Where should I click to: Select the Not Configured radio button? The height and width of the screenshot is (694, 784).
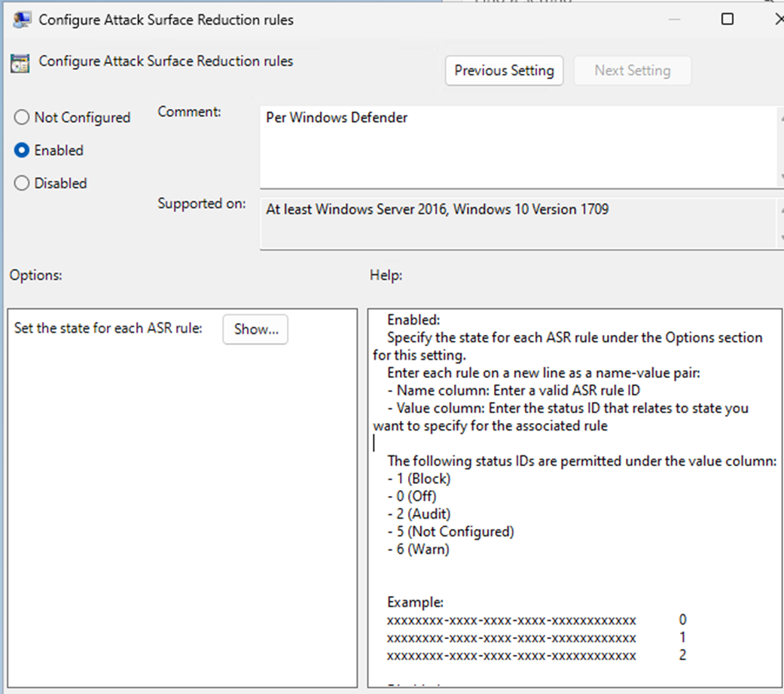(22, 117)
